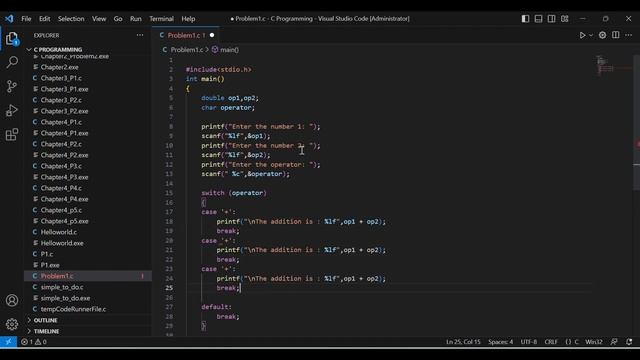Open the notifications bell icon
The image size is (640, 360).
tap(629, 342)
